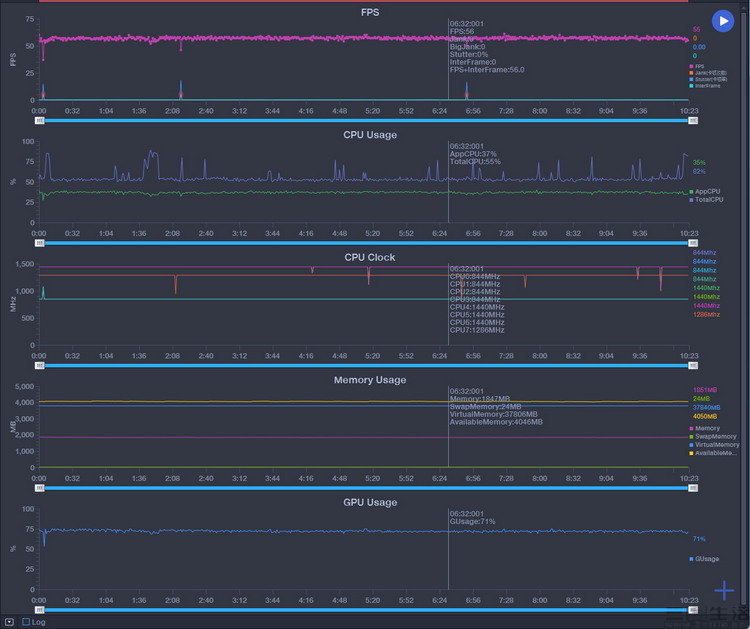Click the CPU Usage chart title
This screenshot has height=629, width=750.
pos(370,135)
